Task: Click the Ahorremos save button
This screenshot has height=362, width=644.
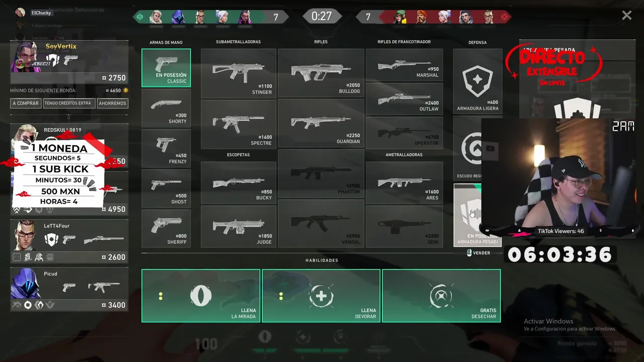Action: coord(113,103)
